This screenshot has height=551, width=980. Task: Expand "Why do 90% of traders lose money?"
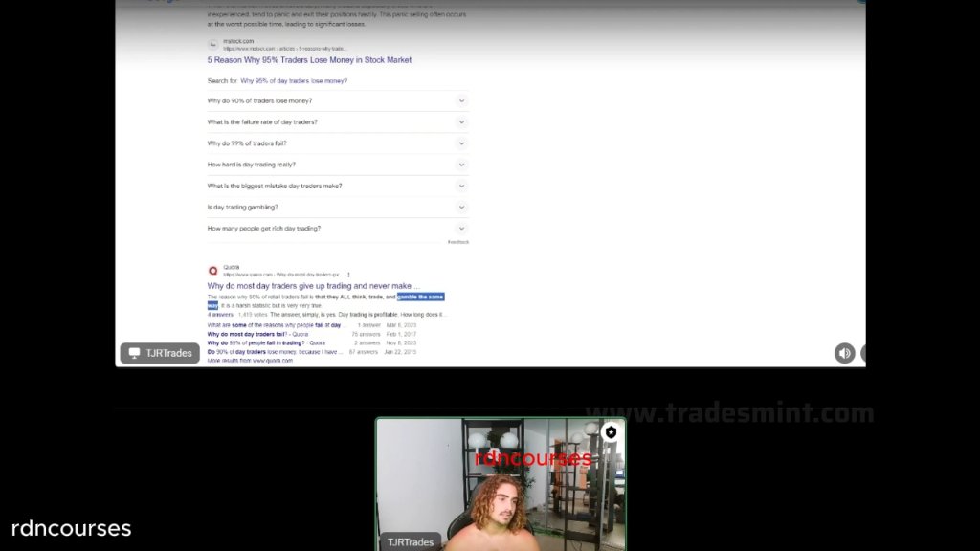[338, 100]
